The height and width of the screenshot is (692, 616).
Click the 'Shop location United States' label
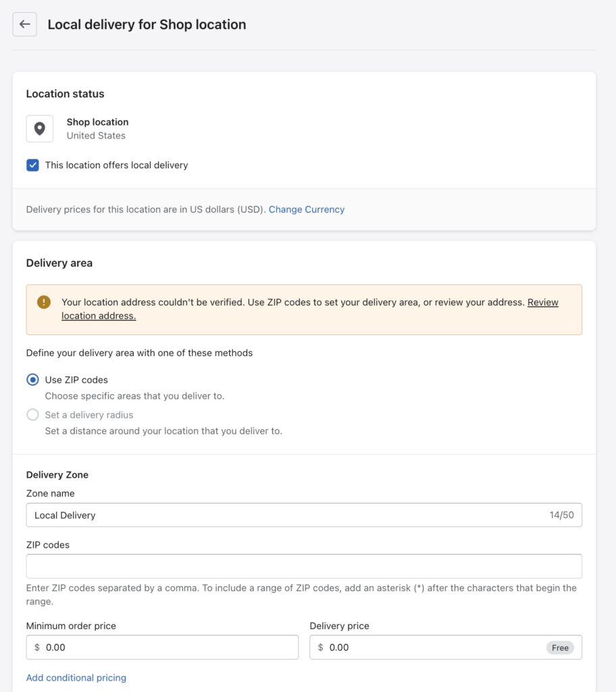97,128
